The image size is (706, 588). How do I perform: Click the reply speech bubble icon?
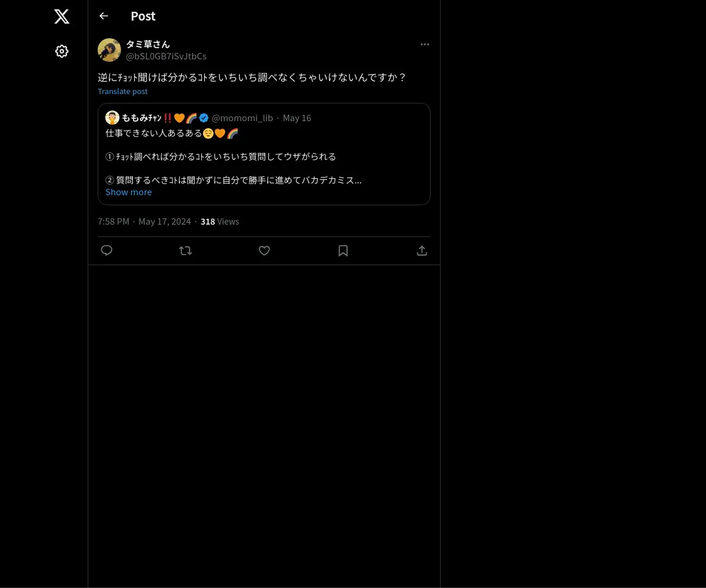coord(106,250)
